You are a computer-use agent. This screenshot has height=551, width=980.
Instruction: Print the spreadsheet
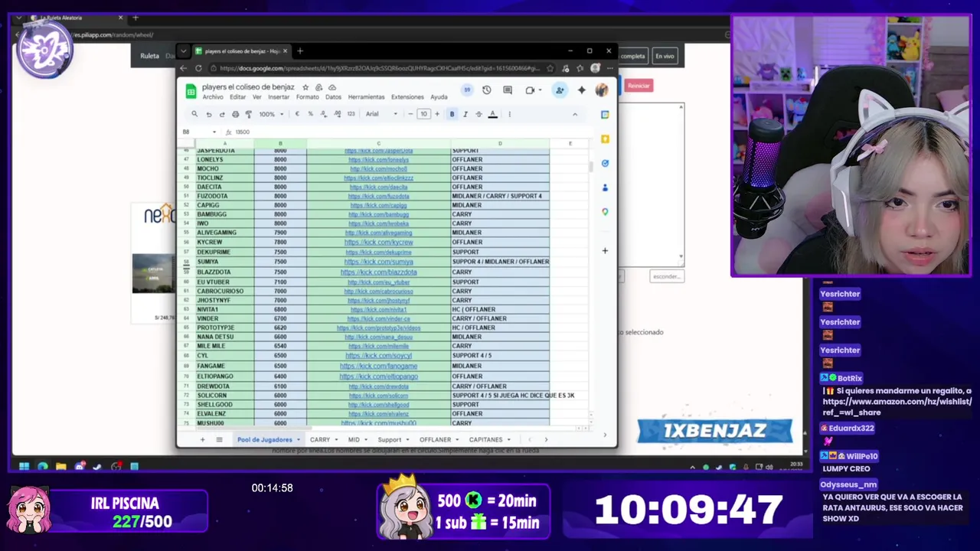[x=235, y=114]
